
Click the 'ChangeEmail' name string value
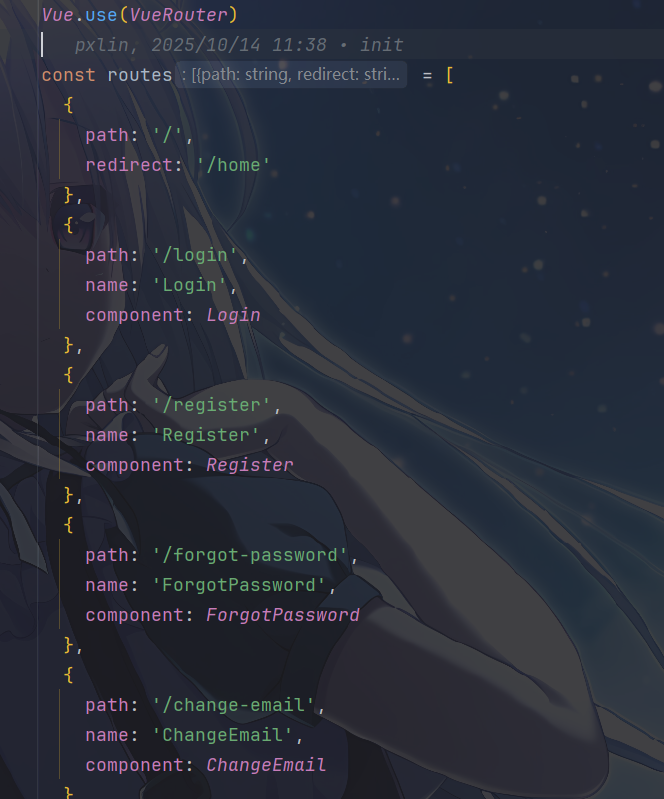pos(223,735)
